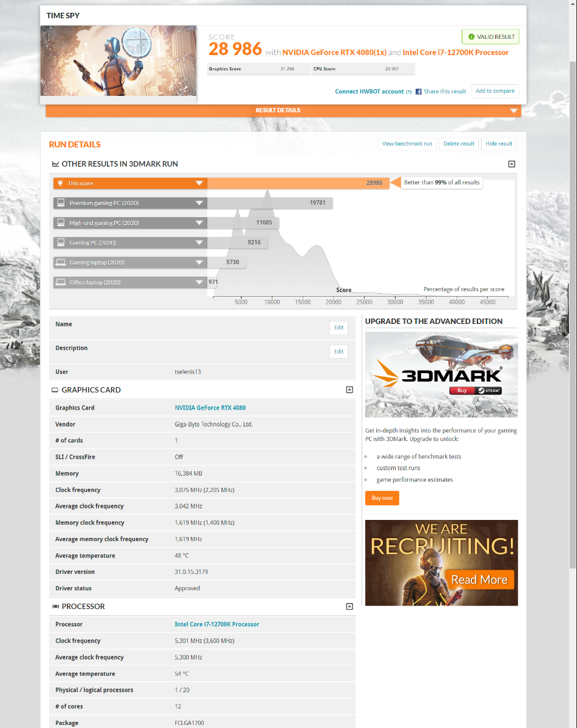The image size is (577, 728).
Task: Click the Valid Result badge
Action: click(490, 37)
